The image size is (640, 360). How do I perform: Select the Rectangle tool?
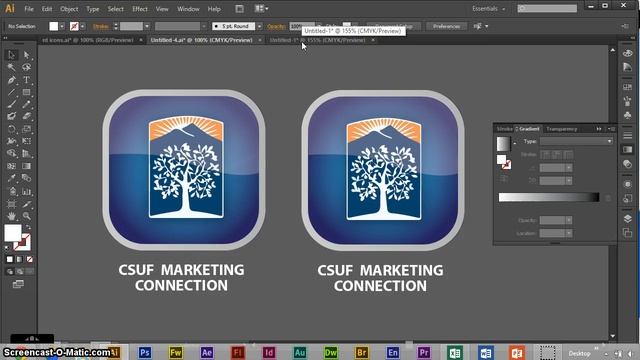(27, 92)
